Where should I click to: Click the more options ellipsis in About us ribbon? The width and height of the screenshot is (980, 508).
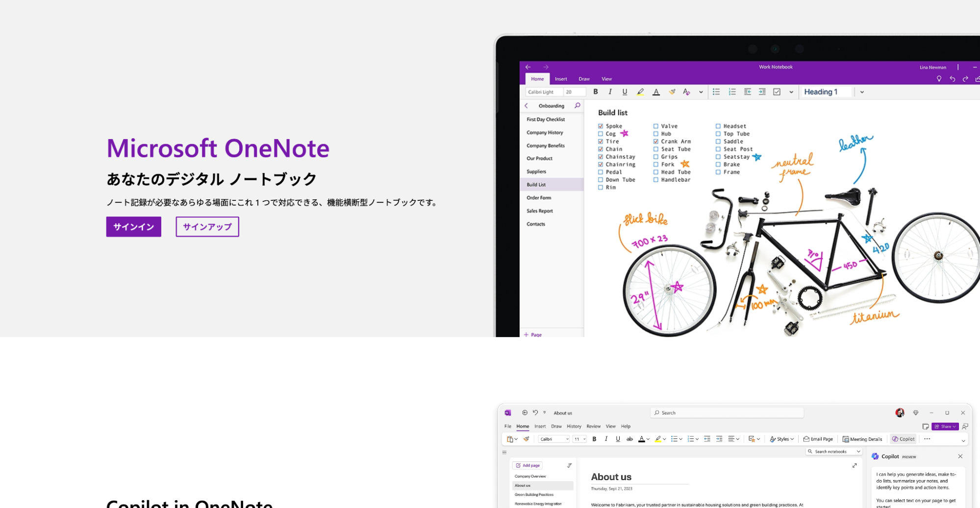[927, 439]
